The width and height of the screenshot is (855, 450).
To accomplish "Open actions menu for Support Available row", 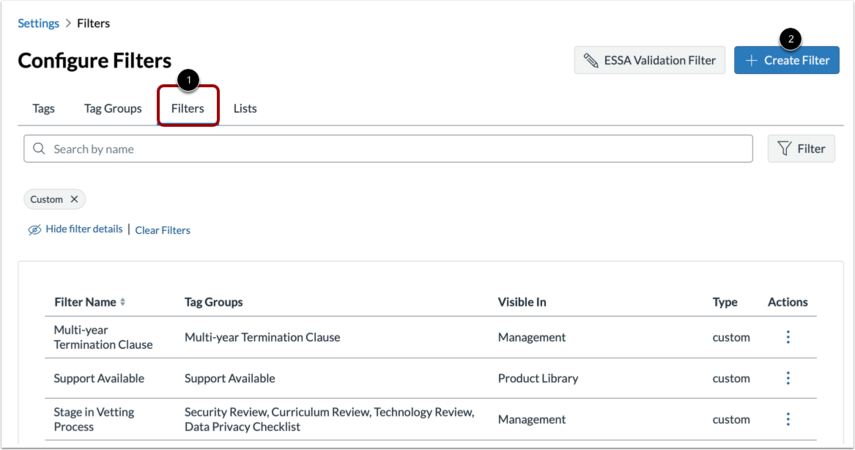I will point(788,378).
